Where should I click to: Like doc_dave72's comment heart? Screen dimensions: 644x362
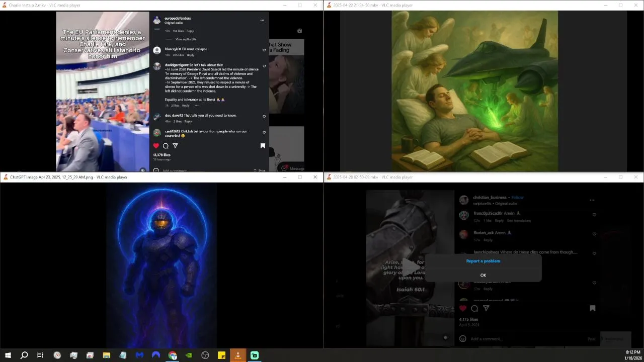(264, 116)
